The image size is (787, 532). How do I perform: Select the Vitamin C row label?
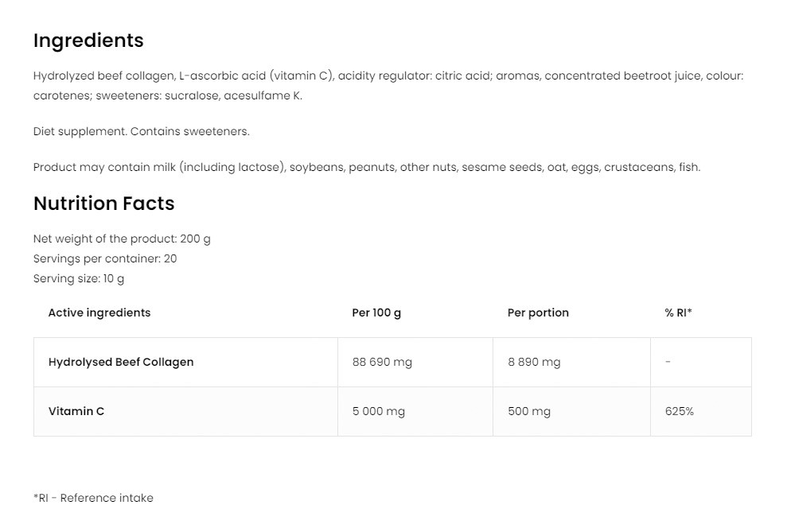tap(76, 411)
